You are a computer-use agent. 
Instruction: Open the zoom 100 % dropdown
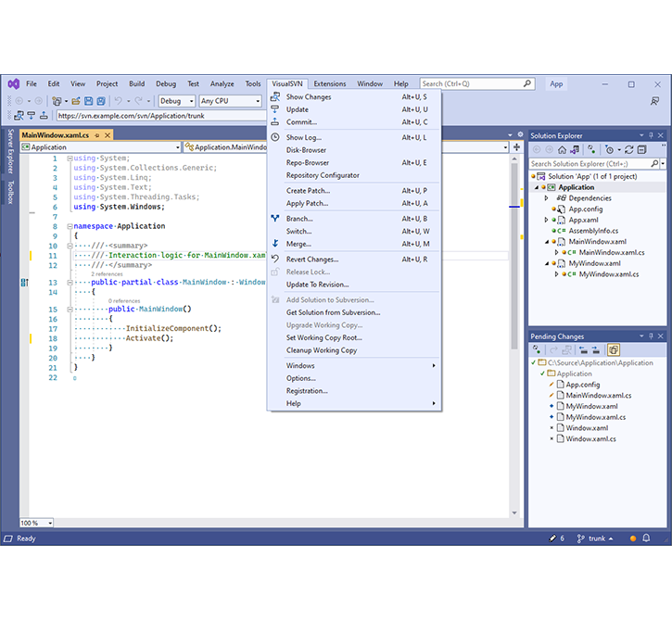(x=36, y=523)
